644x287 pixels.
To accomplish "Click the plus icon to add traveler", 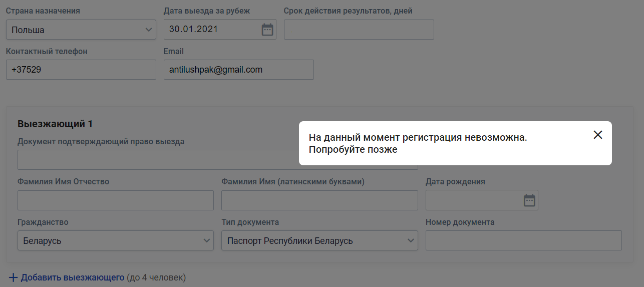I will [x=13, y=277].
